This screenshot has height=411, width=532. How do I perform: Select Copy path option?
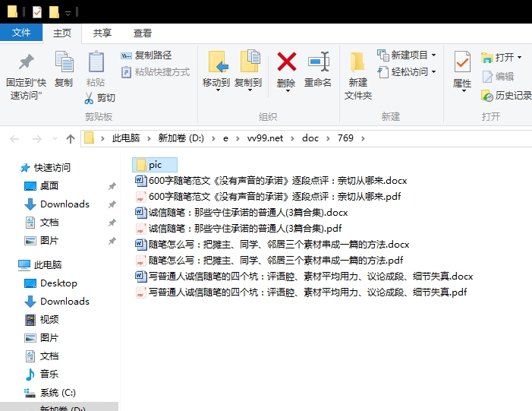[146, 55]
